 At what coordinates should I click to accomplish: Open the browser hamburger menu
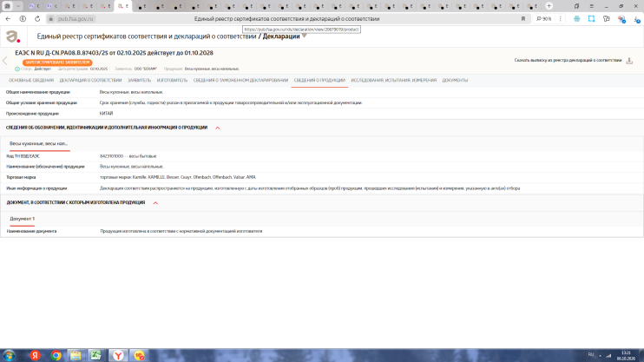[x=591, y=6]
